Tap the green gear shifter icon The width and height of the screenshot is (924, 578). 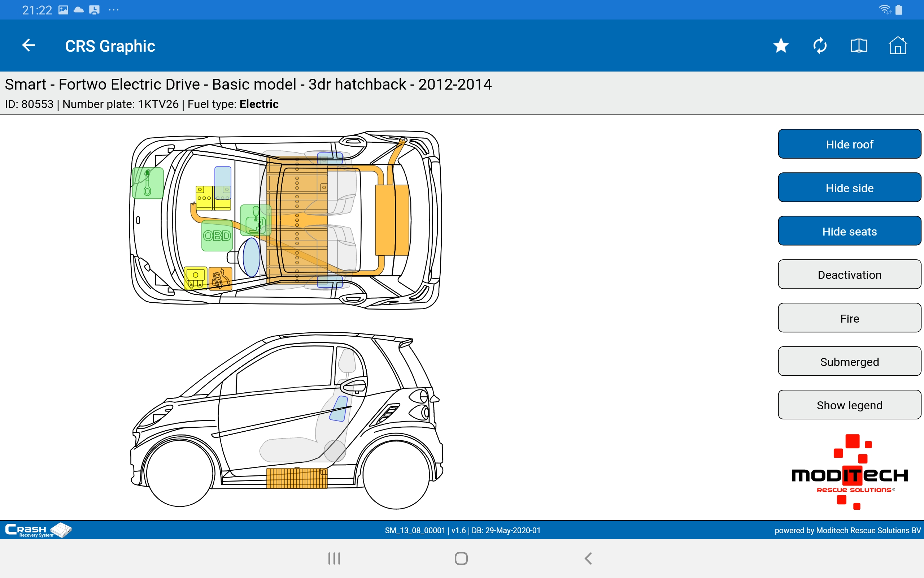256,220
